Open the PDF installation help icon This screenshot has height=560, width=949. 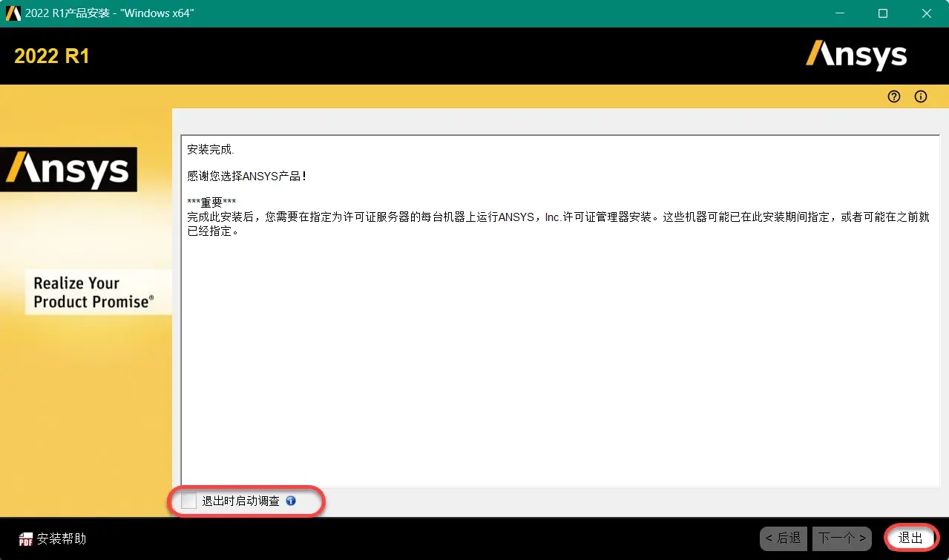26,539
